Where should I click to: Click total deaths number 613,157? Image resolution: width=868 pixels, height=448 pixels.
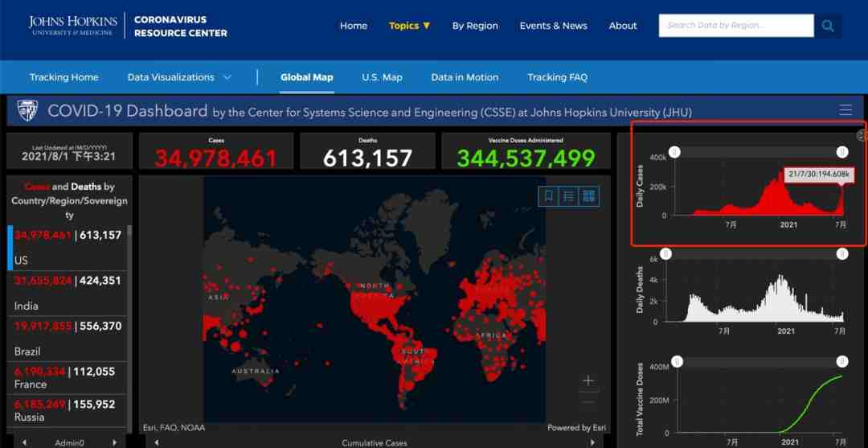coord(367,158)
